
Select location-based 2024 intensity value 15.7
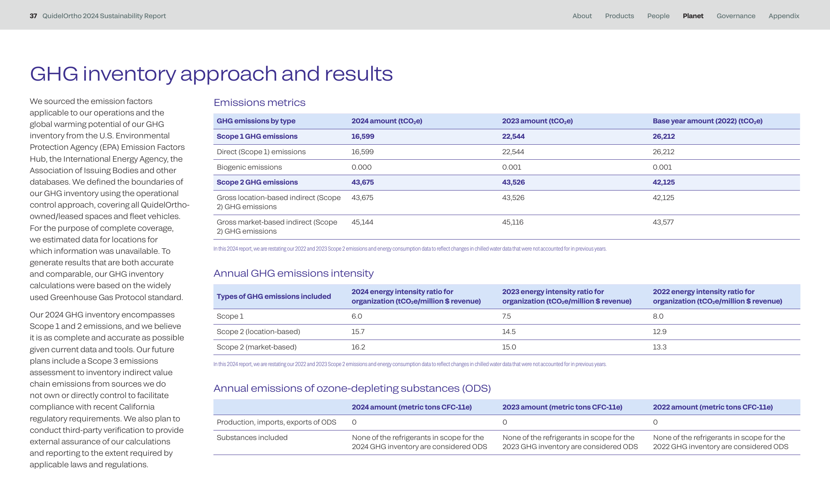(x=358, y=332)
